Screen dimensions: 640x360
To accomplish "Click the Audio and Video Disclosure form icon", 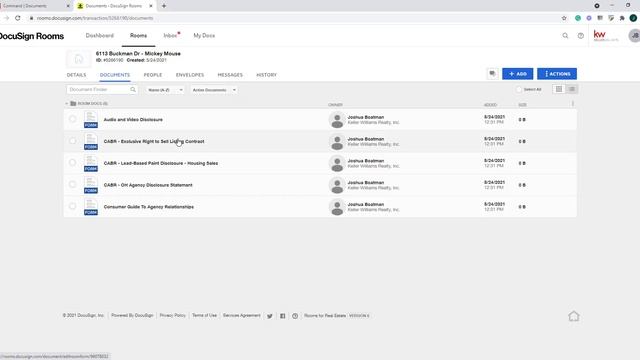I will point(91,120).
